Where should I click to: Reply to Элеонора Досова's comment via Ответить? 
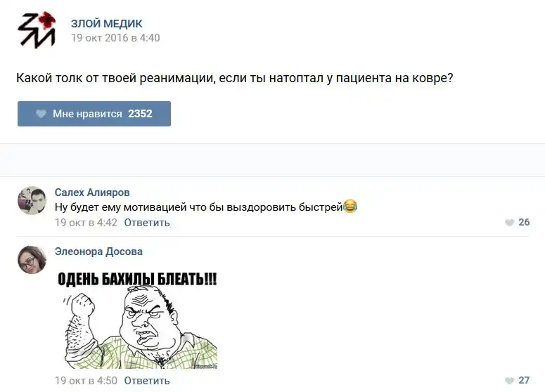point(147,381)
